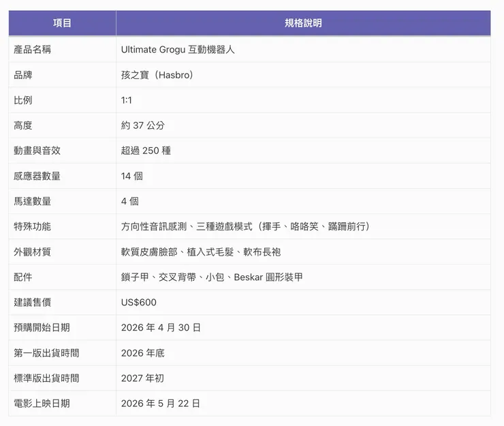The height and width of the screenshot is (426, 504).
Task: Select the US$600 price value
Action: 139,303
